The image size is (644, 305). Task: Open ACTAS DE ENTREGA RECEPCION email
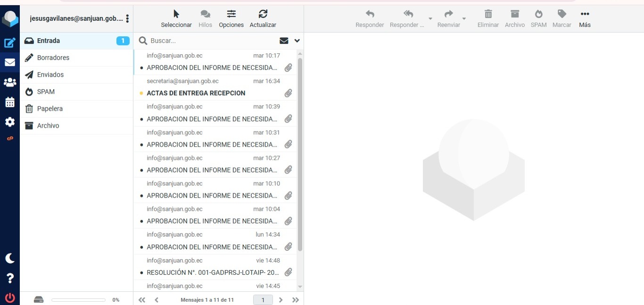point(196,93)
